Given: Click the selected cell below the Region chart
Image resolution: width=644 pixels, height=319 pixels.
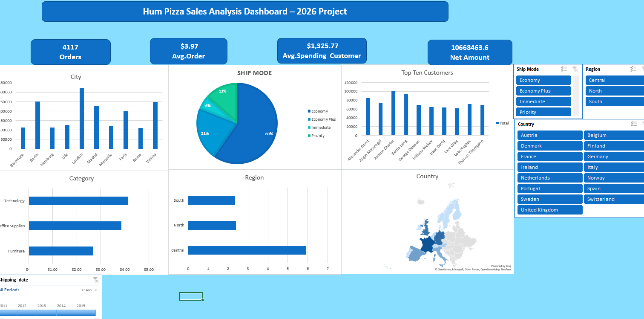Looking at the screenshot, I should click(191, 296).
